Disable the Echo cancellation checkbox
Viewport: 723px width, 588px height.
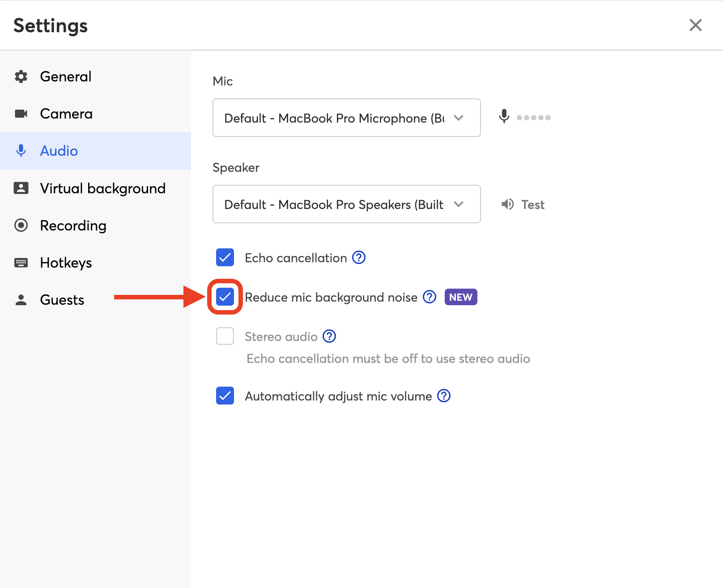[225, 258]
